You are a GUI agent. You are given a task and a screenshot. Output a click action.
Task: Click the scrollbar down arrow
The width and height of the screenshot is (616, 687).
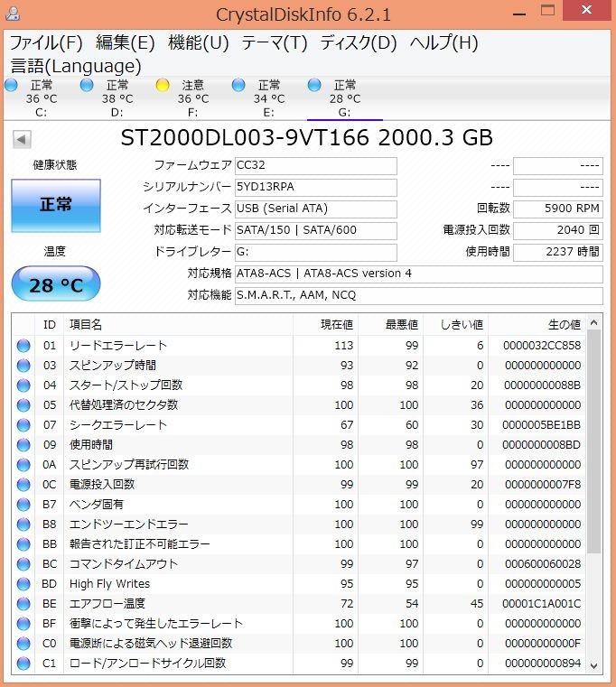594,666
